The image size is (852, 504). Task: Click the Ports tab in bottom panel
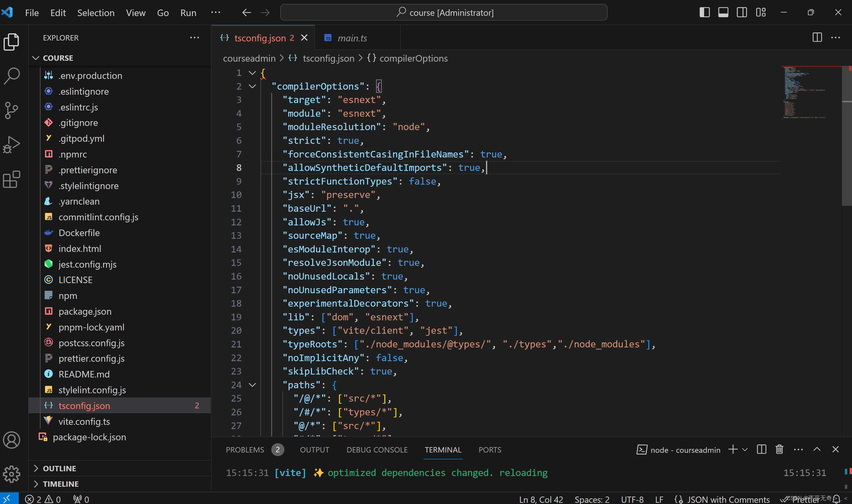click(490, 450)
